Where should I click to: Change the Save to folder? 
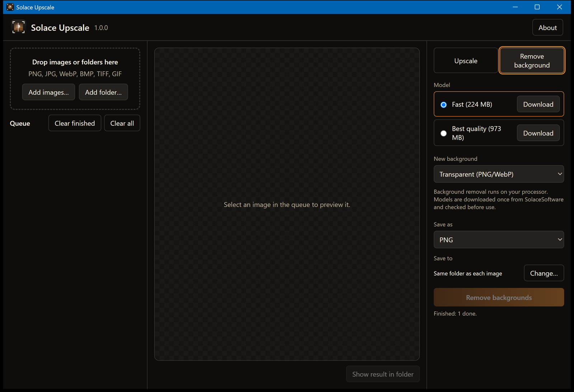point(544,273)
